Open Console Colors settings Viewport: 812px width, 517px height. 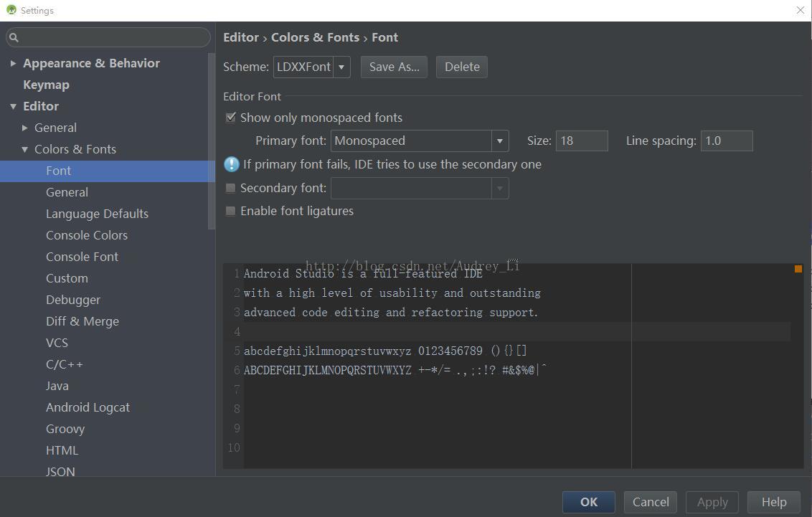pyautogui.click(x=87, y=235)
